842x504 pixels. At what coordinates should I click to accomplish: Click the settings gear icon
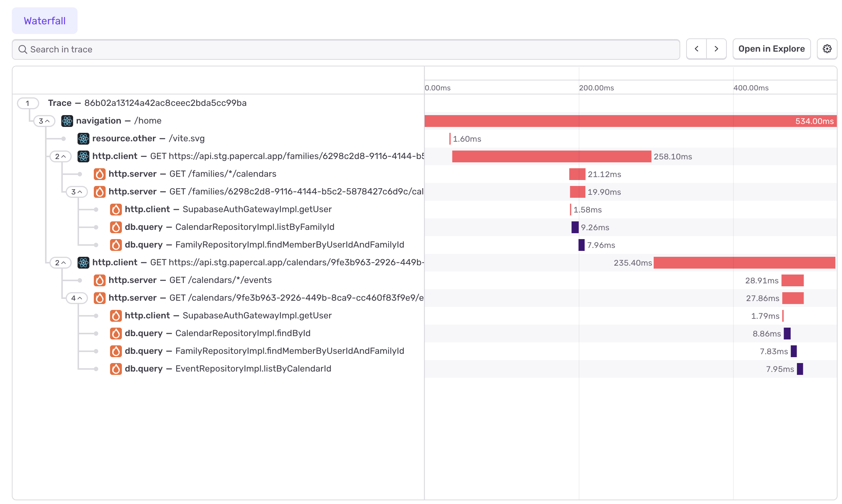click(x=827, y=49)
